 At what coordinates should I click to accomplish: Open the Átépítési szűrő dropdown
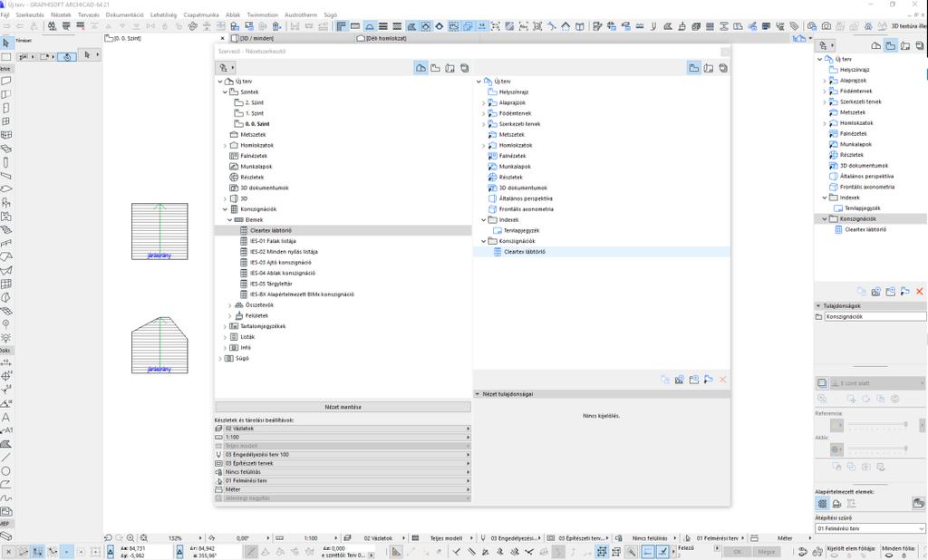click(871, 528)
